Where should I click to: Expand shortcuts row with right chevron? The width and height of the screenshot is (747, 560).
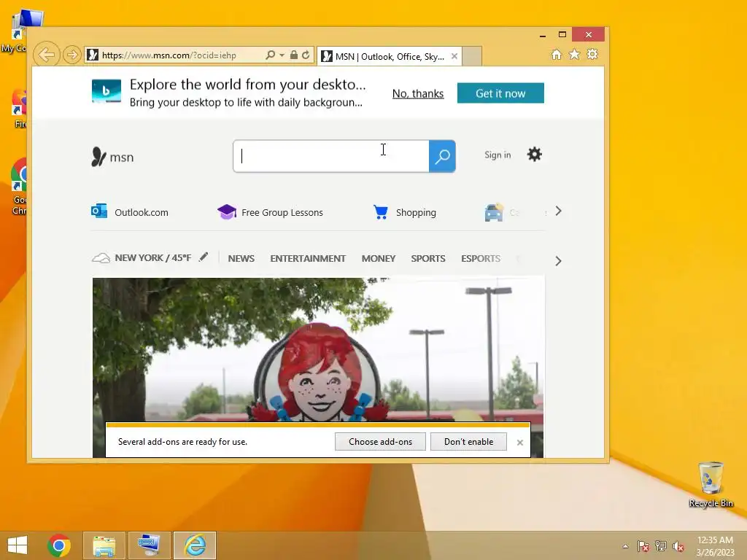pos(558,211)
